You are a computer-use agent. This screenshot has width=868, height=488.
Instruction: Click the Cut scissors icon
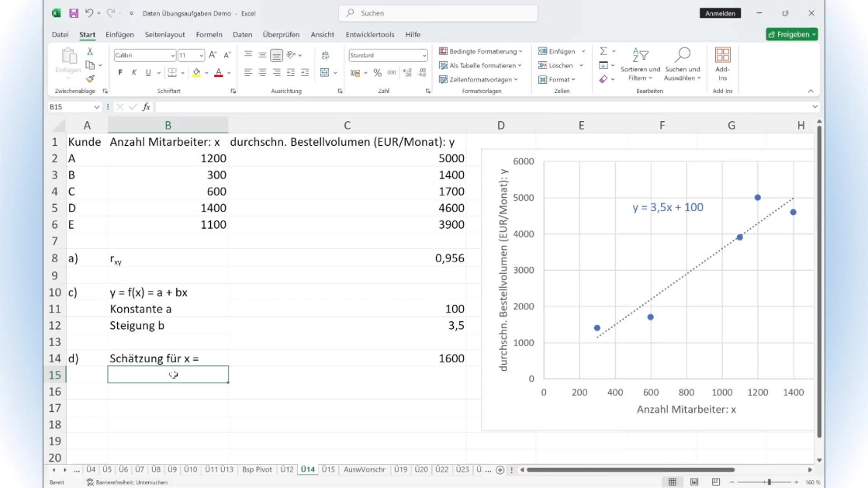coord(90,51)
